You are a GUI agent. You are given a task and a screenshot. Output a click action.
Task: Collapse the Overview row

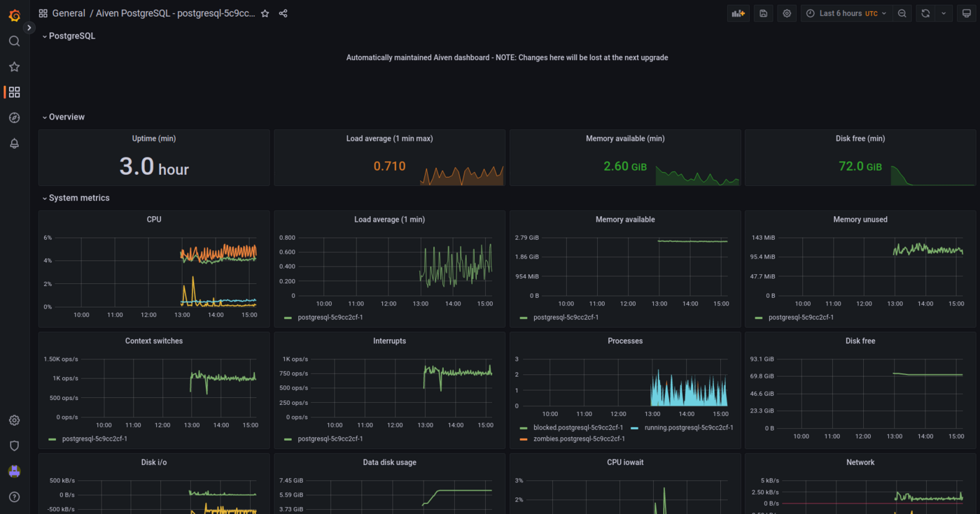click(63, 117)
